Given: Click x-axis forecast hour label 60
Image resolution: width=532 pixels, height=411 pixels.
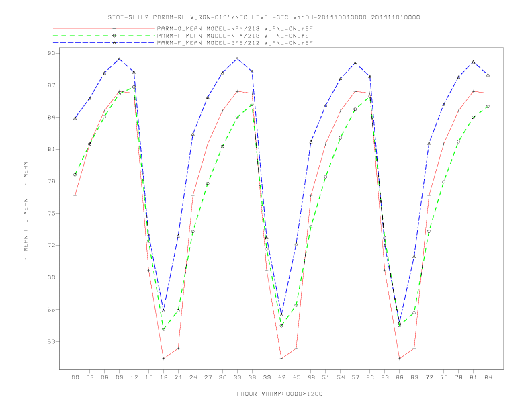Looking at the screenshot, I should point(370,377).
